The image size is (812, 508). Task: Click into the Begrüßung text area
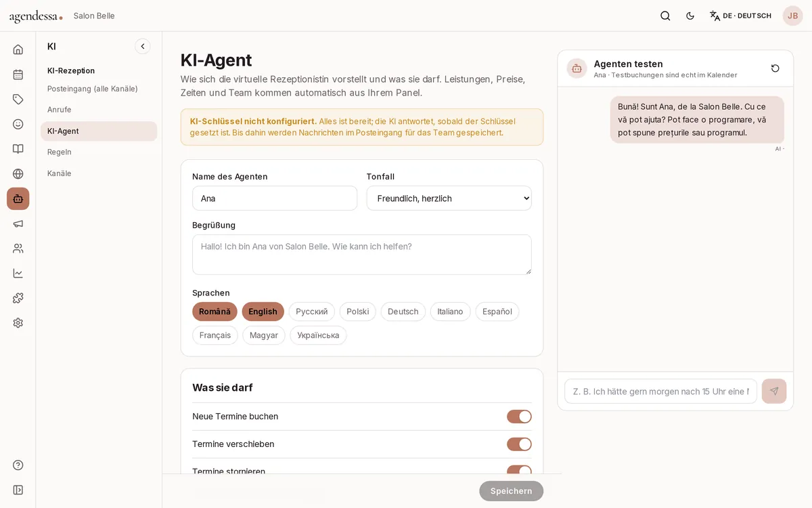tap(362, 255)
